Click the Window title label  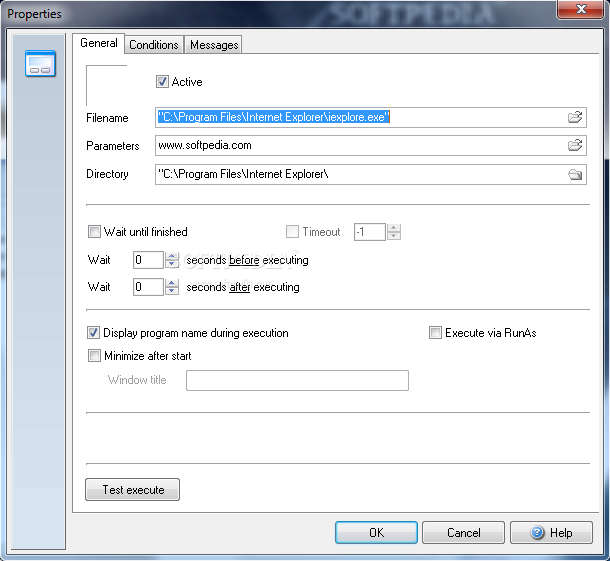pos(137,380)
